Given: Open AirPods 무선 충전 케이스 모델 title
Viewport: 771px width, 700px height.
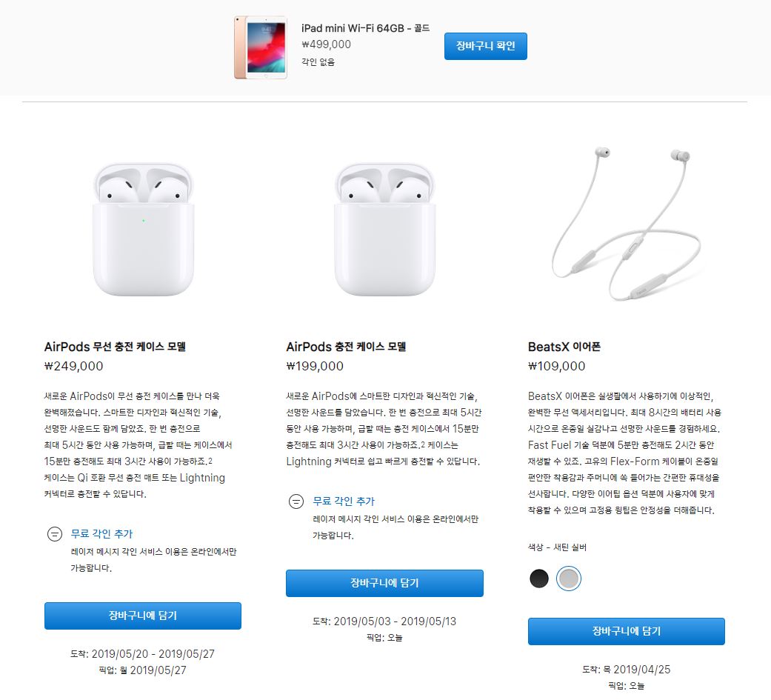Looking at the screenshot, I should click(x=115, y=347).
